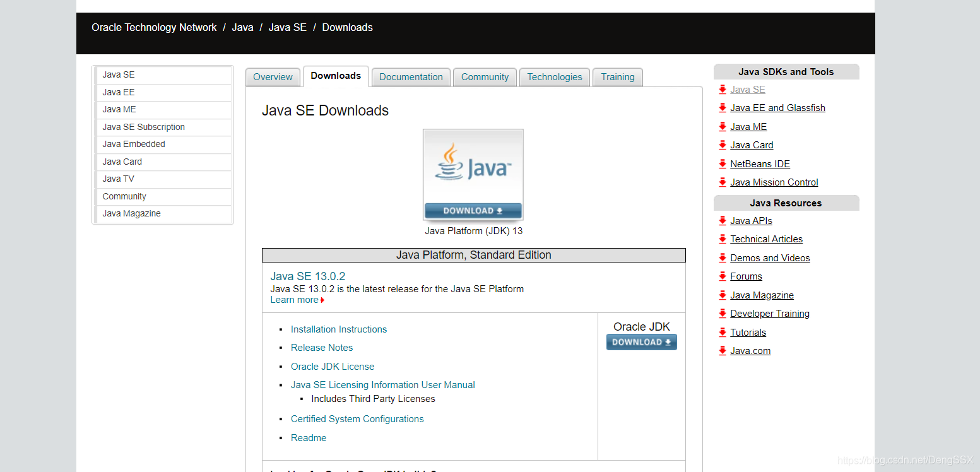Click red arrow icon beside Tutorials

(x=723, y=333)
